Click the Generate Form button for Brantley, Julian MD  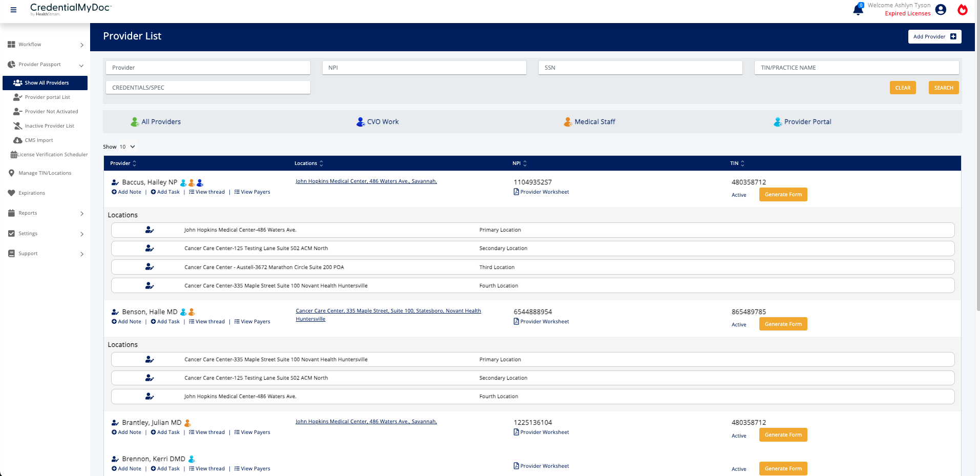point(783,434)
